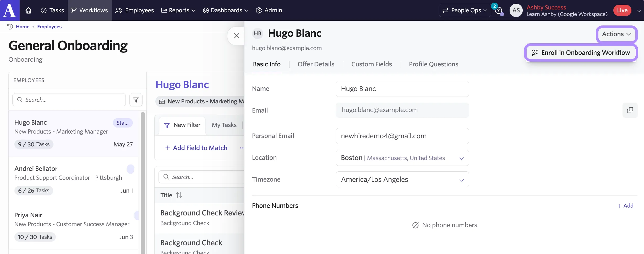The image size is (644, 254).
Task: Expand the account menu chevron beside Live
Action: 639,11
